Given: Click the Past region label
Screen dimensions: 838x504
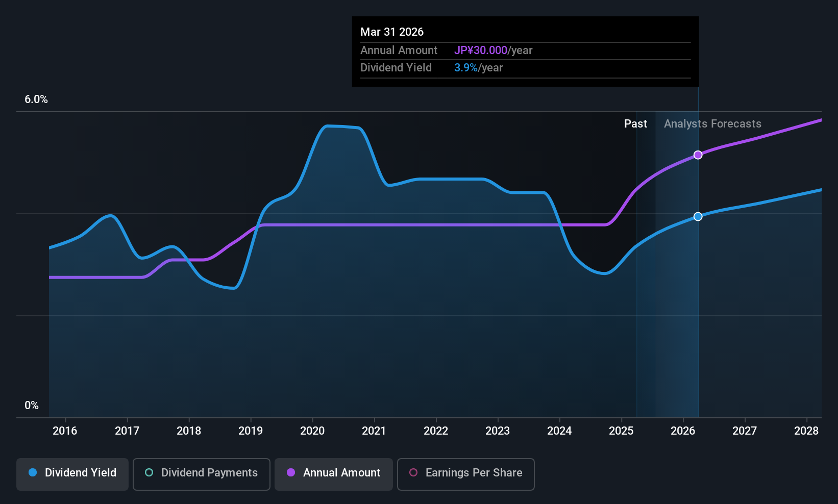Looking at the screenshot, I should [x=635, y=124].
